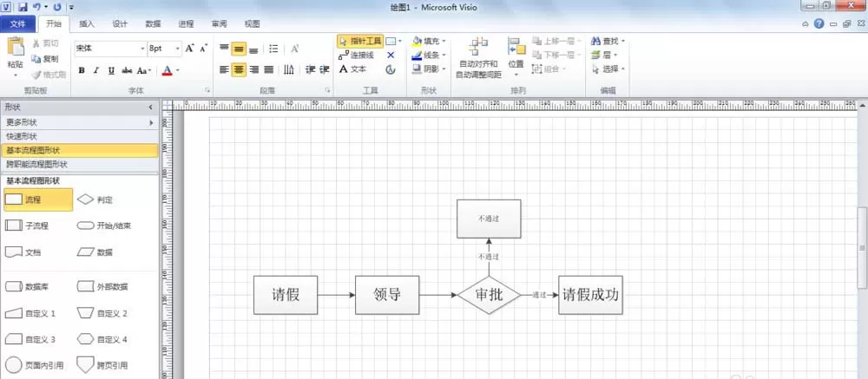This screenshot has width=868, height=379.
Task: Collapse the 形状 shapes pane
Action: (150, 108)
